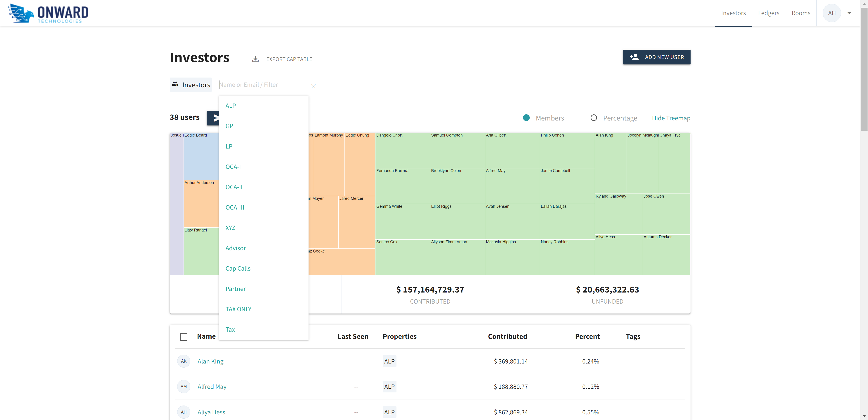Screen dimensions: 868x420
Task: Open Alfred May investor link
Action: pyautogui.click(x=212, y=387)
